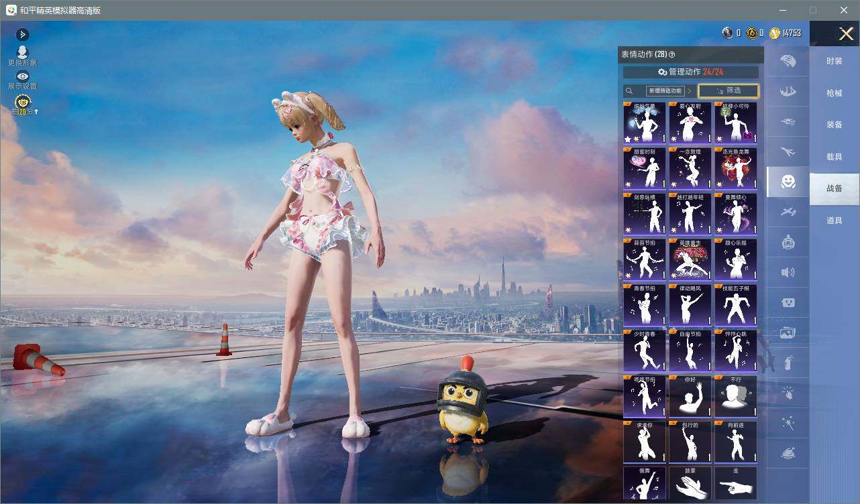
Task: Click the 更换形象 change avatar icon
Action: [22, 52]
